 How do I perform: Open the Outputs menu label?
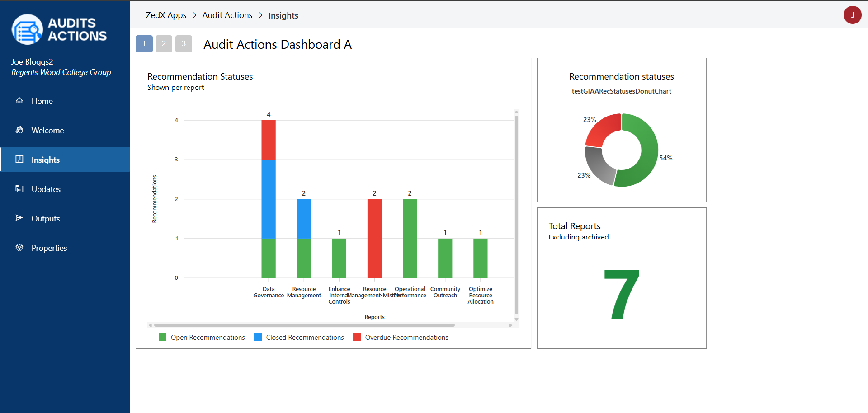click(46, 219)
